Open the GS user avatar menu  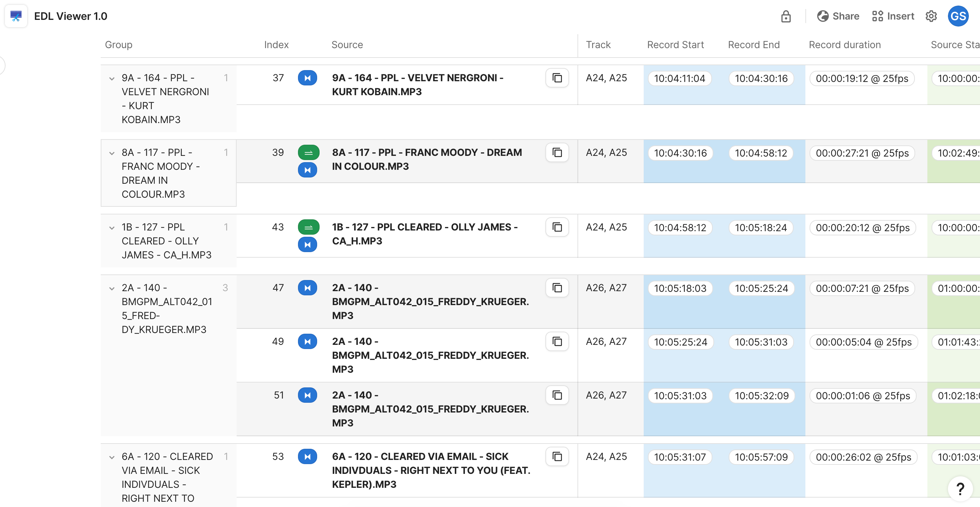coord(958,16)
